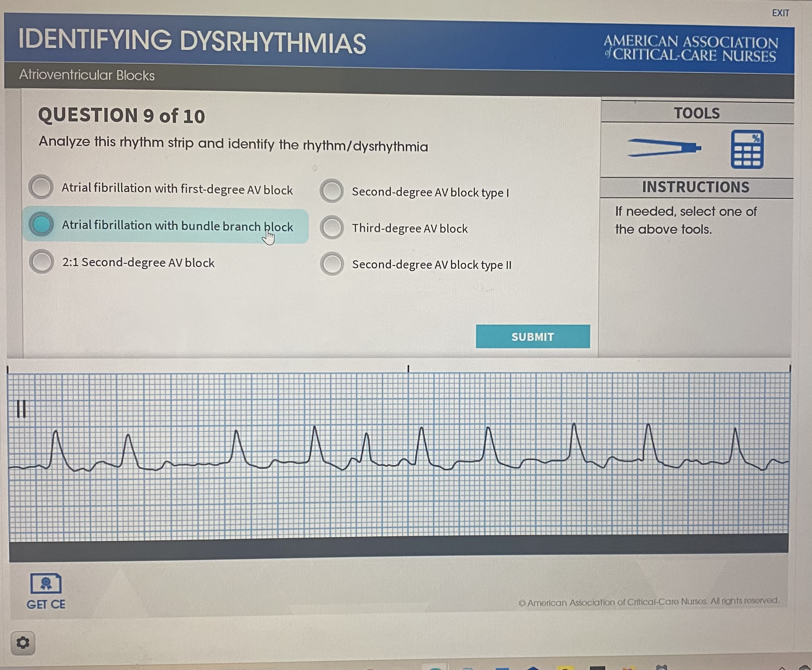Click the copyright notice text

pos(649,602)
